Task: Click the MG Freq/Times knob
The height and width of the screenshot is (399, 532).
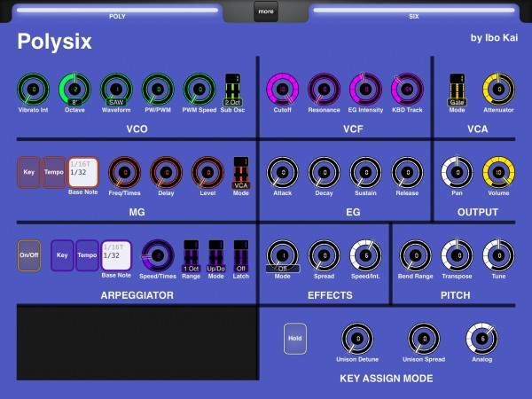Action: click(124, 172)
